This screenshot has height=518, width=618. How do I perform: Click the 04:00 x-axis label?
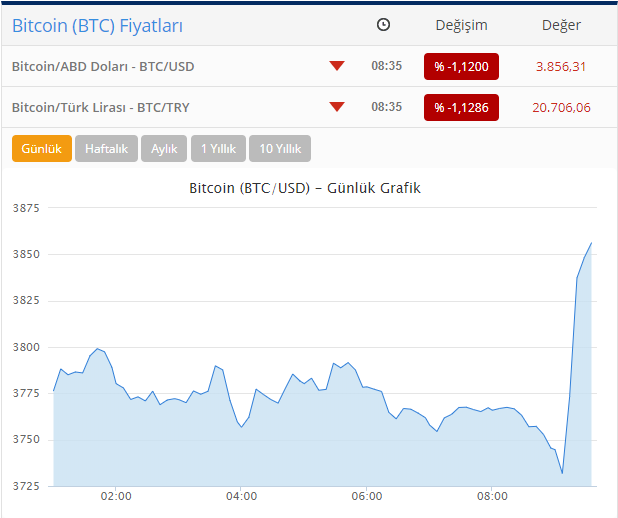pos(241,496)
